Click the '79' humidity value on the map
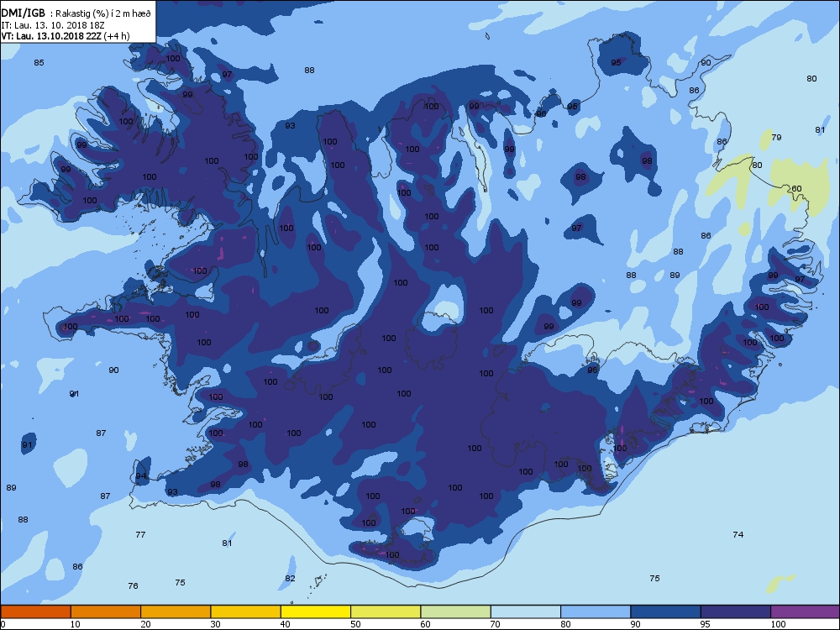Screen dimensions: 840x630 (776, 138)
